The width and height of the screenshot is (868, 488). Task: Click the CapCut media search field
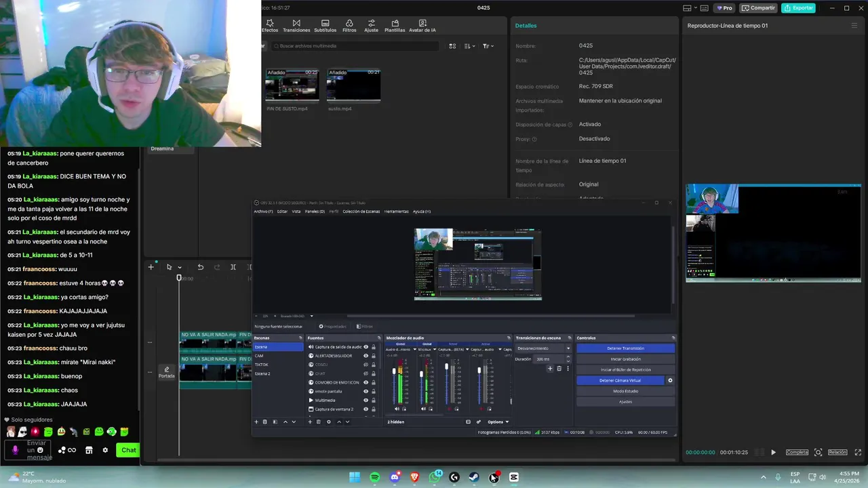point(355,46)
